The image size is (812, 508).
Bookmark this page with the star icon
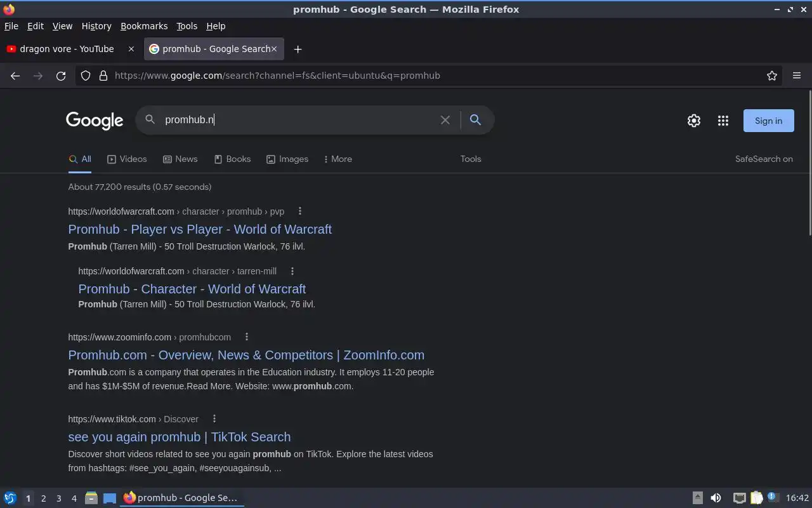click(x=772, y=76)
